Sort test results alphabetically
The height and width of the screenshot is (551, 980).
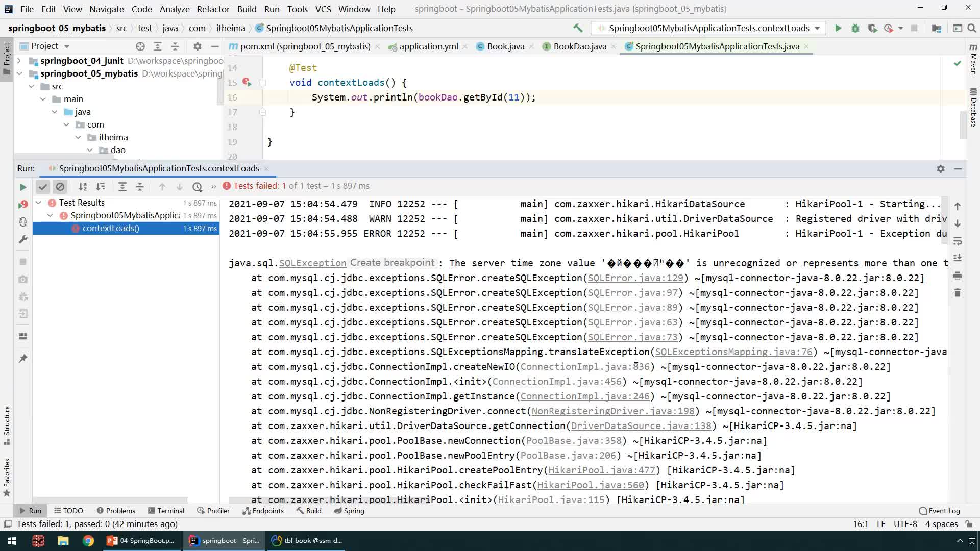(83, 187)
